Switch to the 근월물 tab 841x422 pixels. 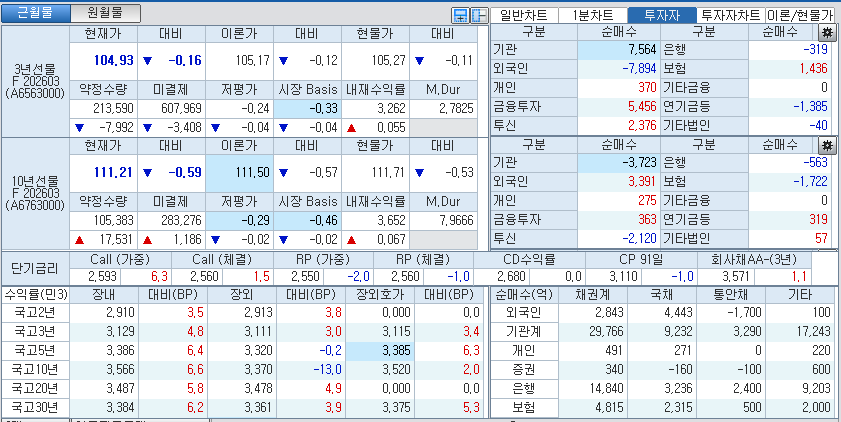(35, 13)
